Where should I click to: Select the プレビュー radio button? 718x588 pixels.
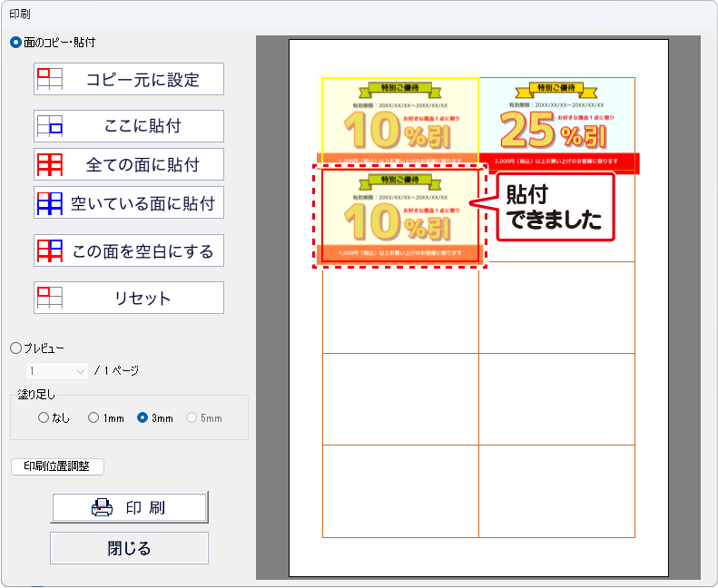(x=15, y=348)
